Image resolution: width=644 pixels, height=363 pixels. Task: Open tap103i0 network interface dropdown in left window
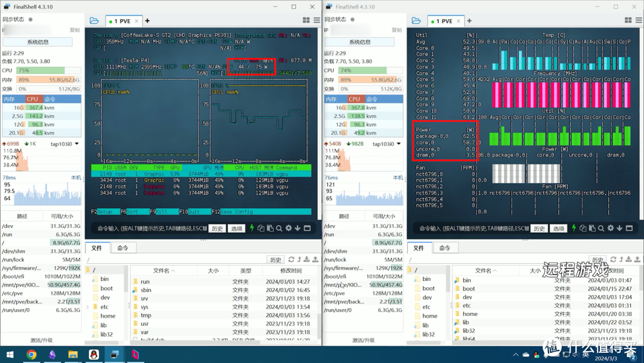(76, 144)
